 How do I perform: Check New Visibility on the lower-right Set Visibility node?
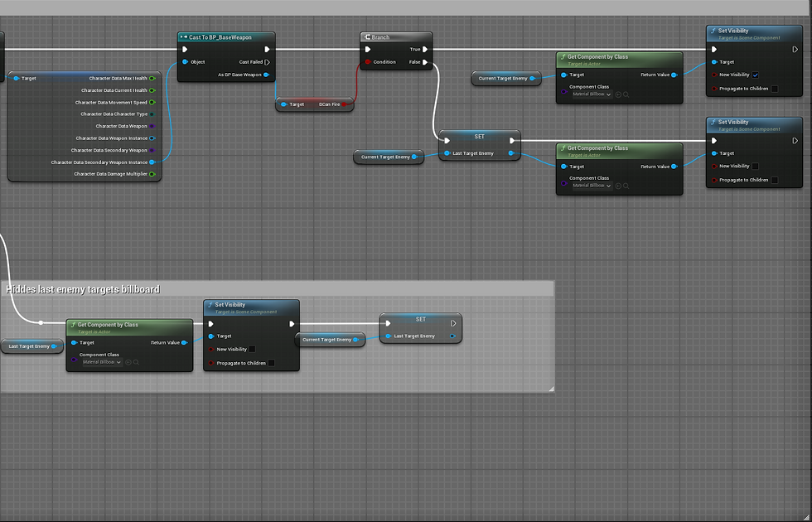point(756,166)
